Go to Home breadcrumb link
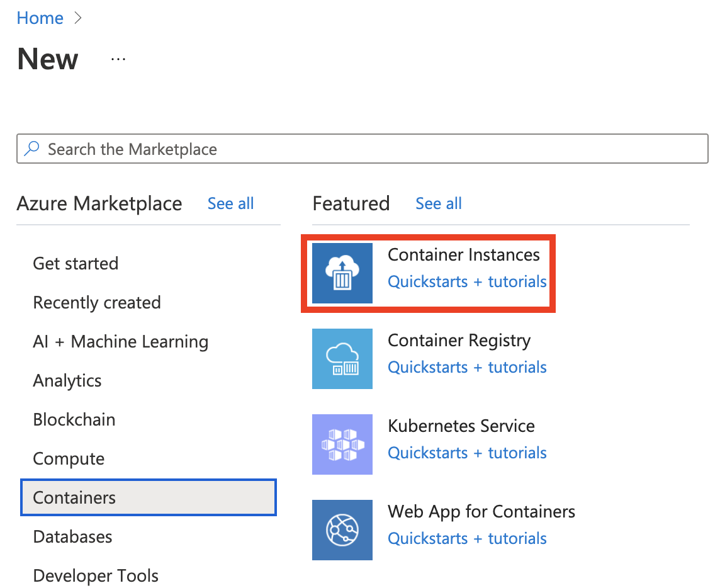This screenshot has width=720, height=588. [40, 18]
